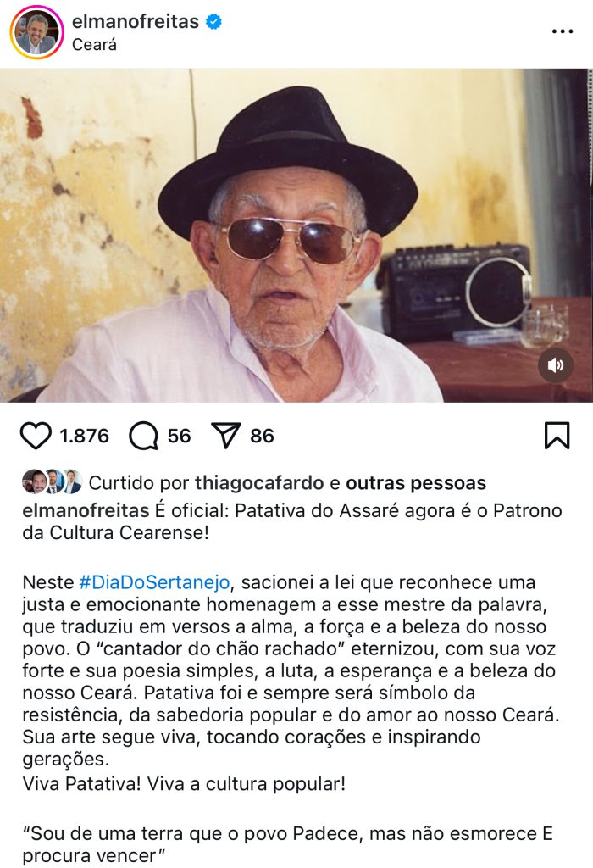
Task: Tap the 86 shares count
Action: click(263, 436)
